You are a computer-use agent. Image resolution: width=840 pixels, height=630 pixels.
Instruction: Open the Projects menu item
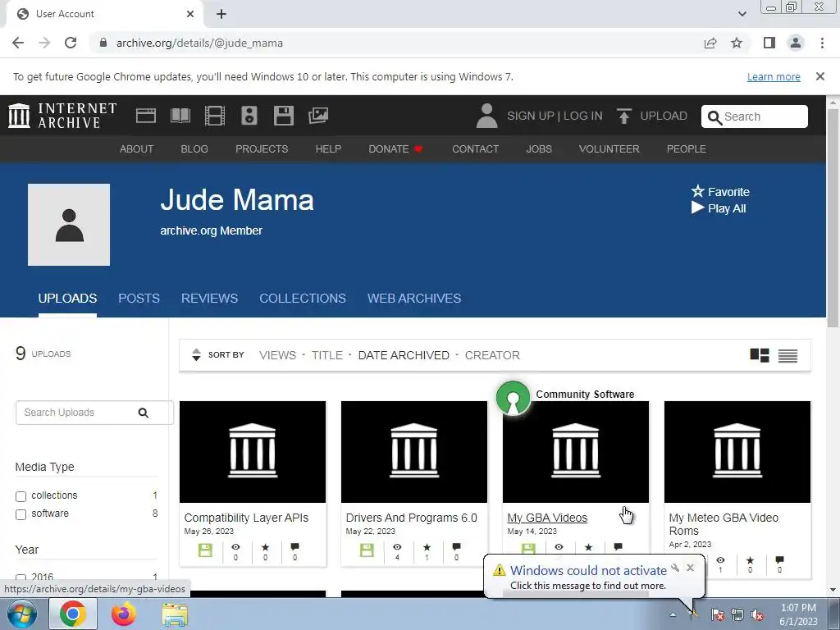[x=262, y=149]
